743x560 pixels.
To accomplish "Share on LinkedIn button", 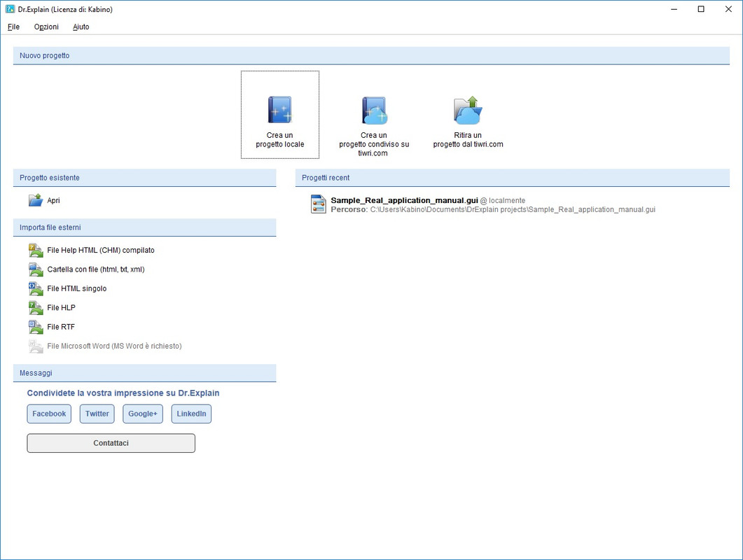I will point(191,414).
